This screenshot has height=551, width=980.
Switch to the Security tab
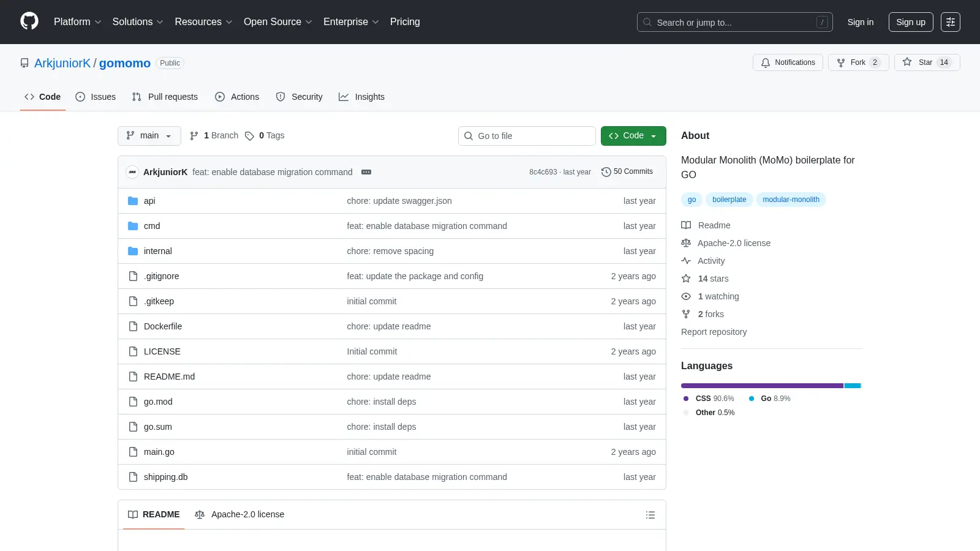[299, 97]
